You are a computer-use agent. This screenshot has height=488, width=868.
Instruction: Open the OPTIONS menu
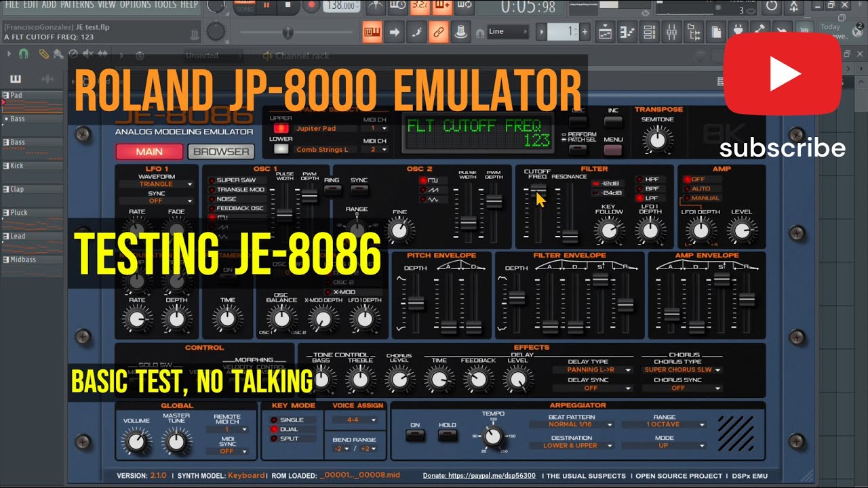[x=136, y=5]
